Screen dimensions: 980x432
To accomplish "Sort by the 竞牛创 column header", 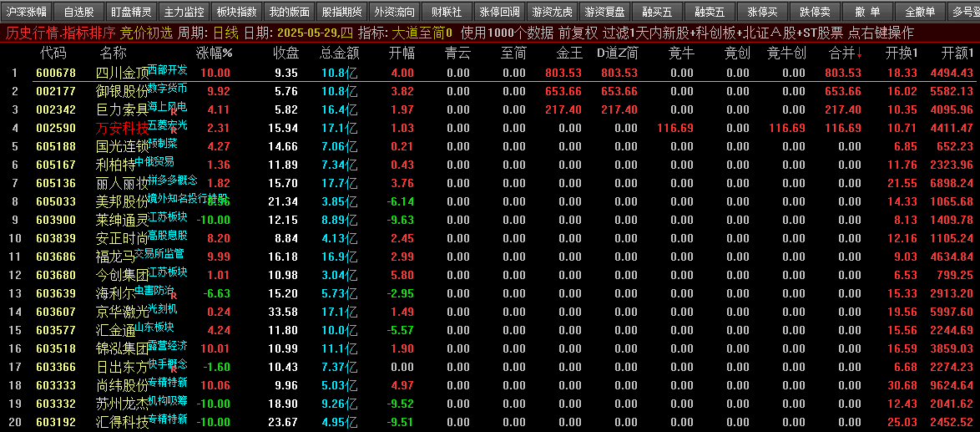I will [786, 53].
